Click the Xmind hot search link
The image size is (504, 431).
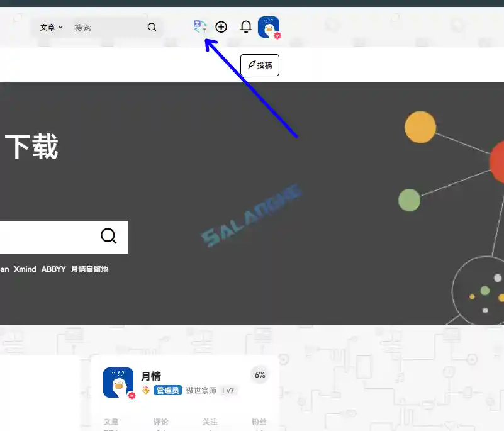point(25,269)
